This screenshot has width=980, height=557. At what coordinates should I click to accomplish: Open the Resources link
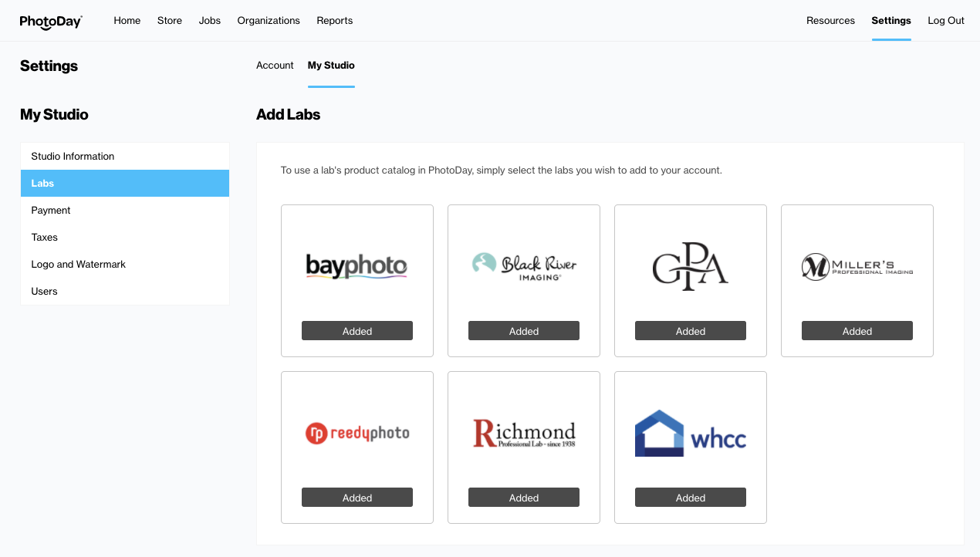click(x=830, y=21)
